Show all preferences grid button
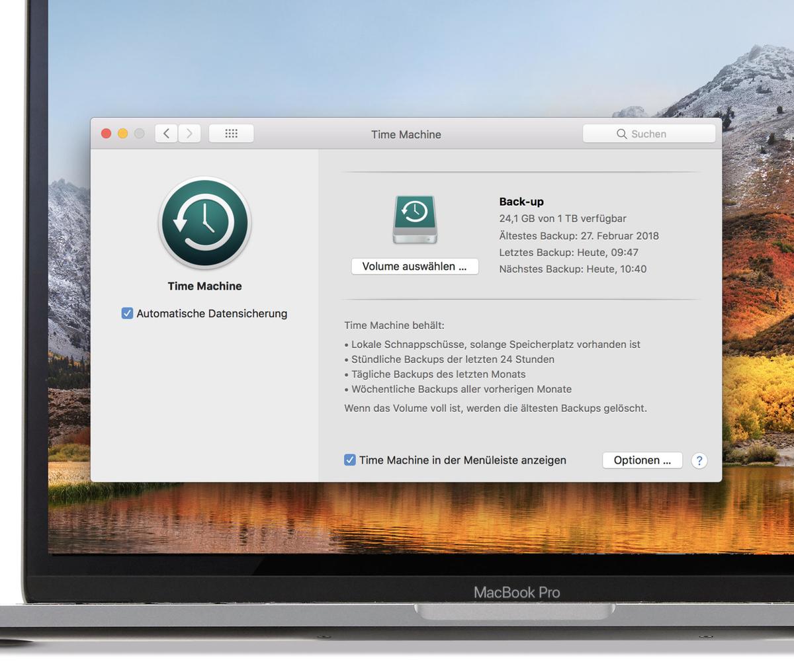Viewport: 794px width, 672px height. [231, 134]
